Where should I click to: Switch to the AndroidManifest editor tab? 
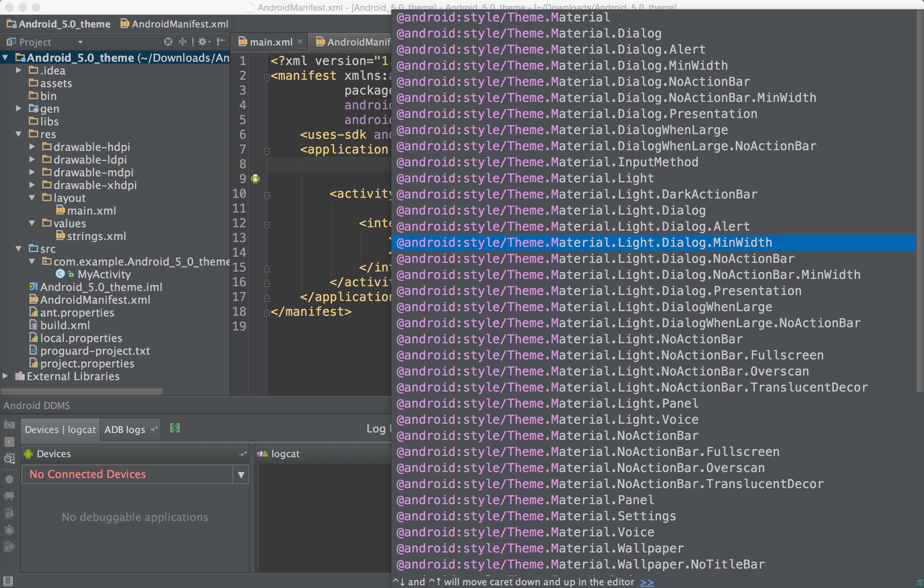point(353,42)
